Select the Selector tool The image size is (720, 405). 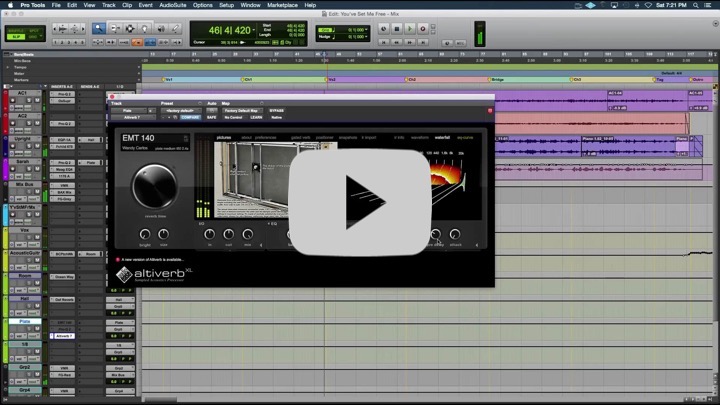click(130, 28)
